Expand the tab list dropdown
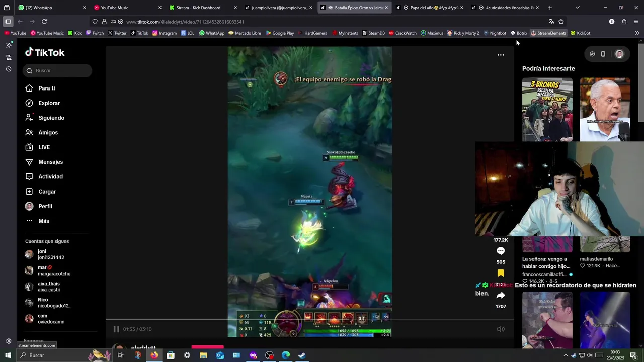The width and height of the screenshot is (644, 362). click(x=577, y=8)
